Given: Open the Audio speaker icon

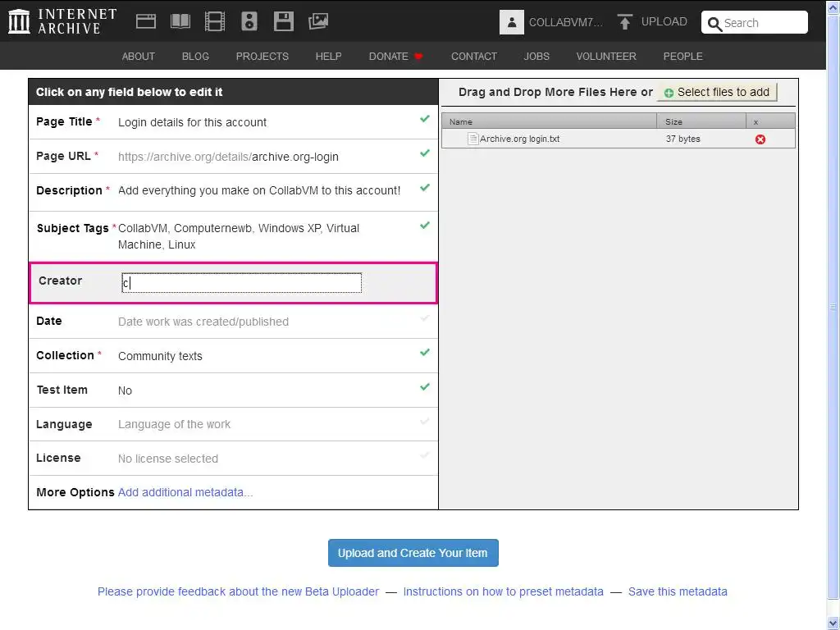Looking at the screenshot, I should click(x=249, y=21).
